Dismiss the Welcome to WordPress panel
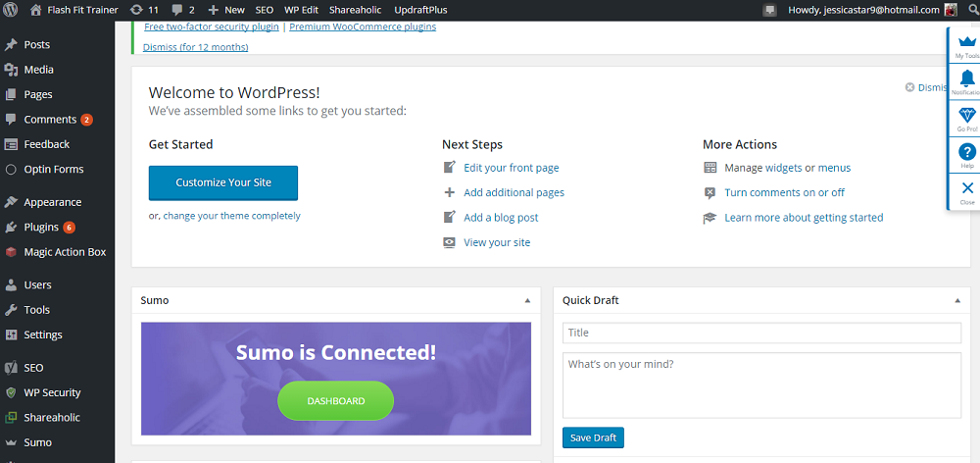Image resolution: width=980 pixels, height=463 pixels. click(x=928, y=87)
